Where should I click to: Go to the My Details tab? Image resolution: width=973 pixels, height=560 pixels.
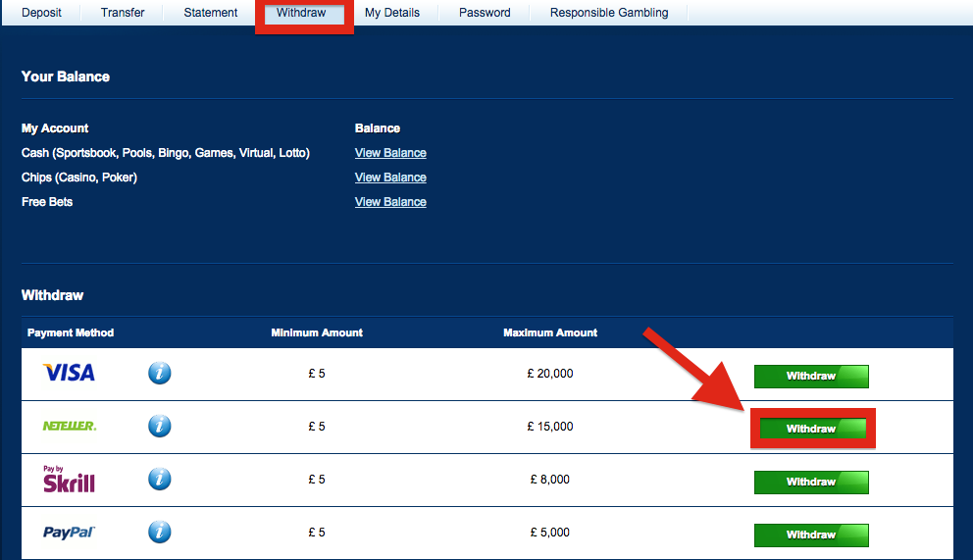click(x=392, y=13)
